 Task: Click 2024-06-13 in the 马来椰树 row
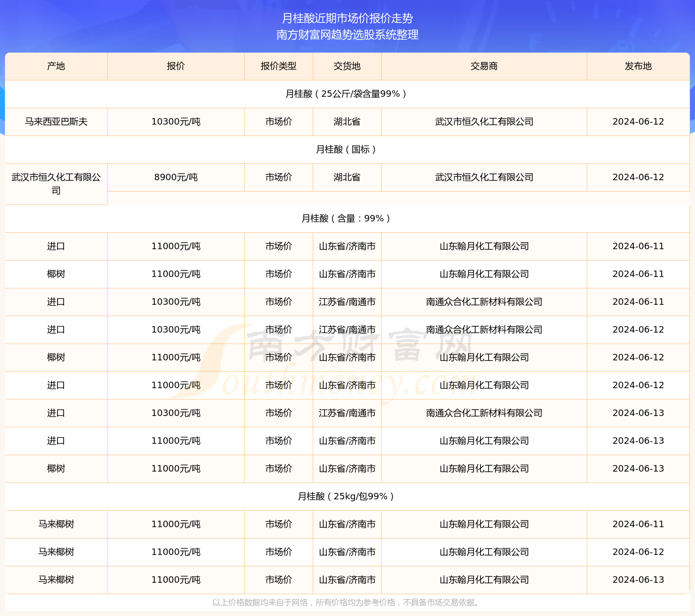pos(638,580)
